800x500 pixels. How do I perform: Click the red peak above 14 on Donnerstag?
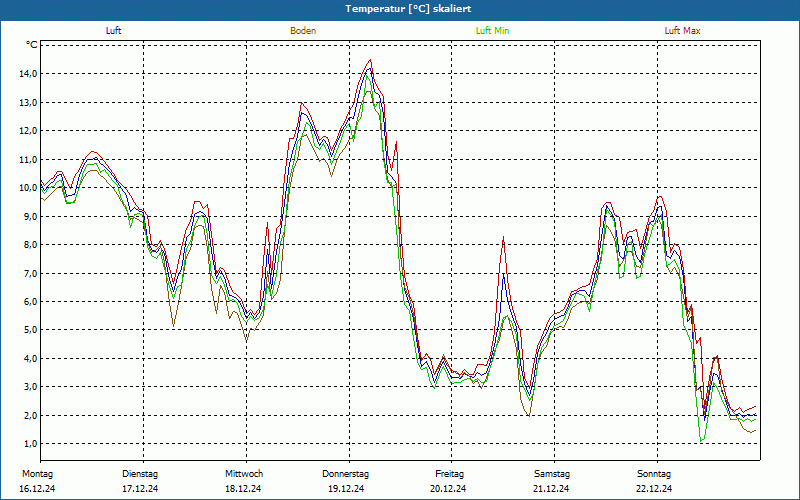pos(370,60)
